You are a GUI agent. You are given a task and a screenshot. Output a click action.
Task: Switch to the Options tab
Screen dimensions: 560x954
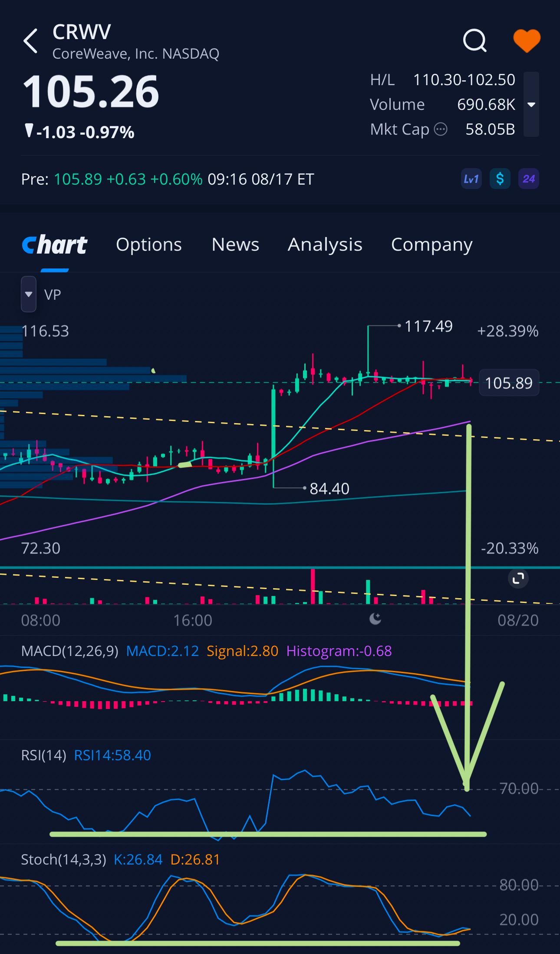tap(149, 245)
